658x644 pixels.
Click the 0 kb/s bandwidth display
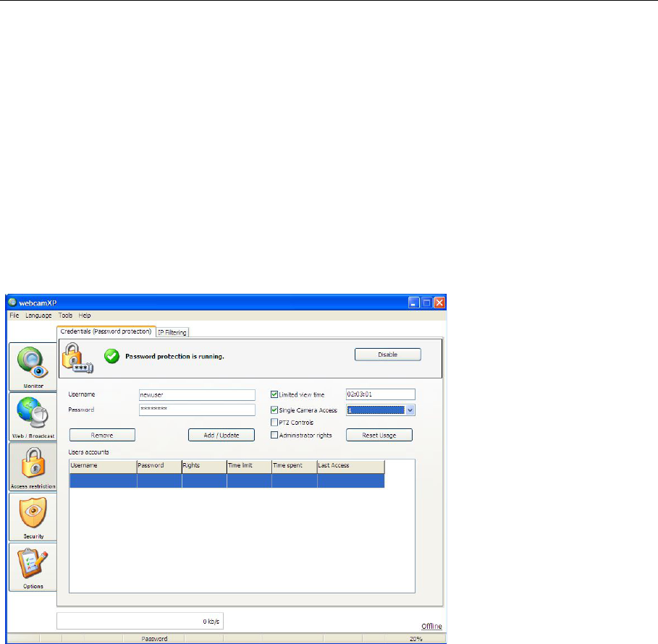140,621
